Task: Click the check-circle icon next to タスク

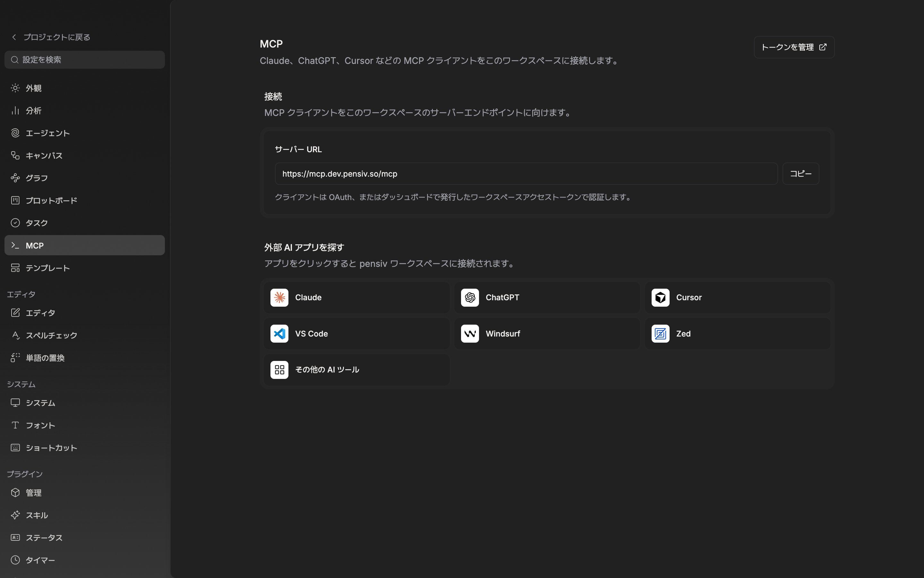Action: [x=15, y=223]
